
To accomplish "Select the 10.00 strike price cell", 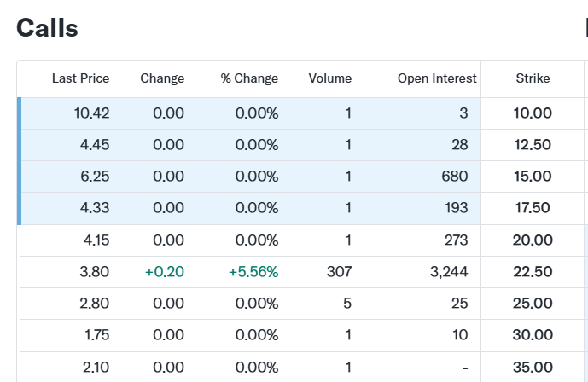I will [533, 113].
